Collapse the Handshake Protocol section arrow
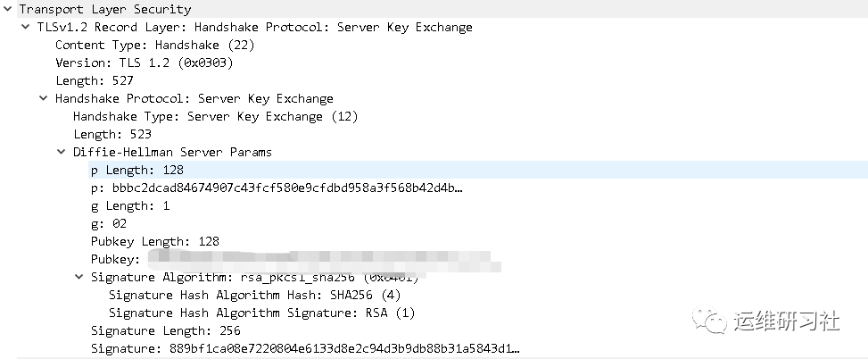 click(x=44, y=98)
